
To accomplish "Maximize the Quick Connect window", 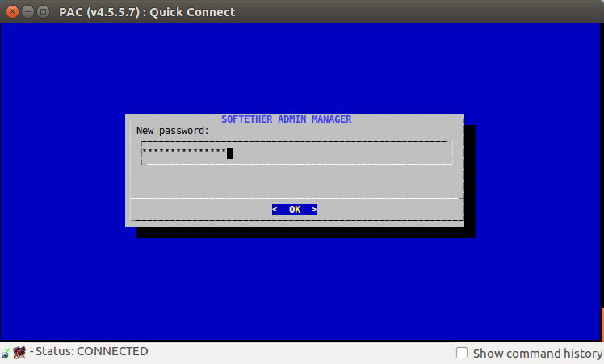I will click(43, 12).
